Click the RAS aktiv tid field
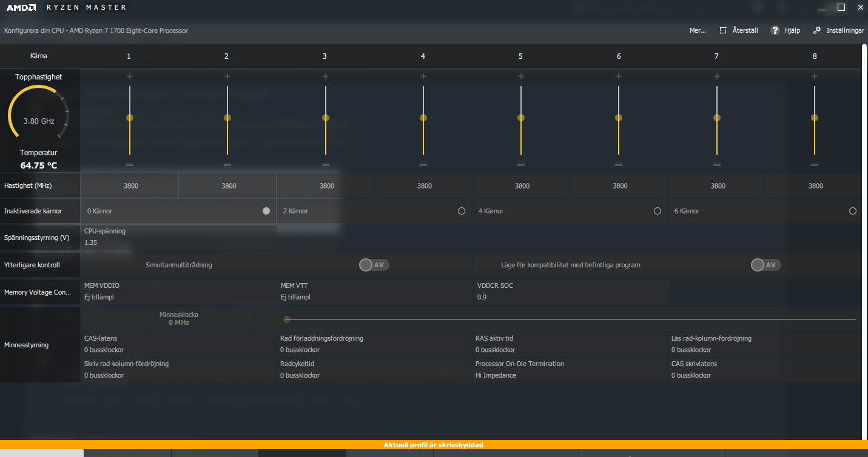The width and height of the screenshot is (868, 457). pyautogui.click(x=571, y=344)
